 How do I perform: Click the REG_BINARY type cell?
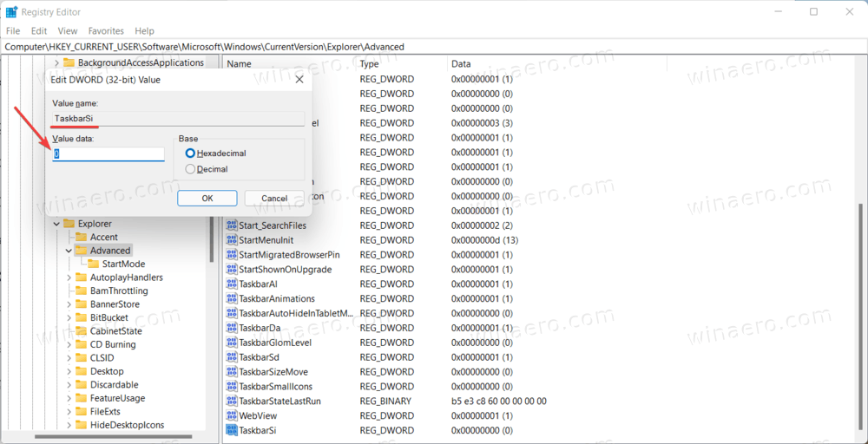(385, 401)
